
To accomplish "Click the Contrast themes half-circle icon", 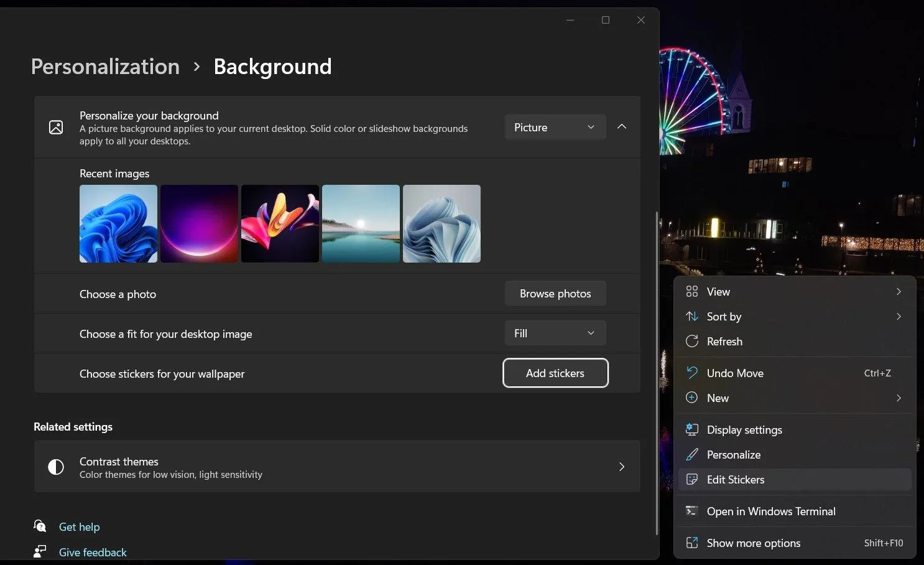I will (x=56, y=466).
